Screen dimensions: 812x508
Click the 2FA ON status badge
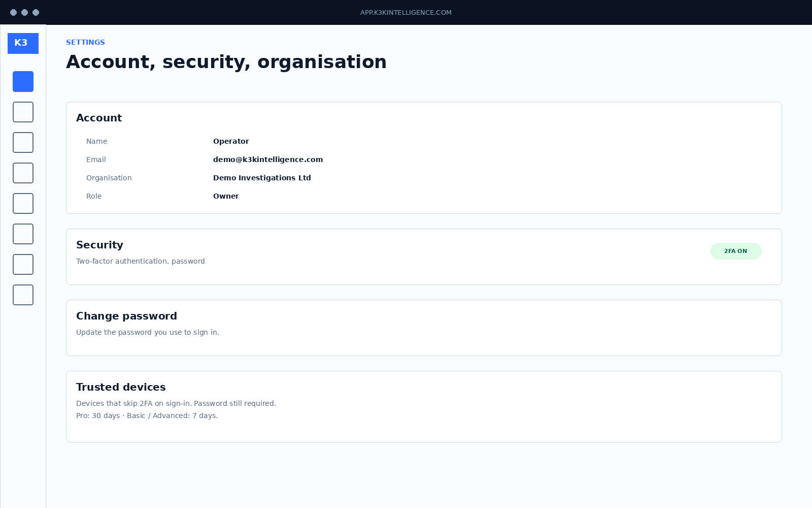(x=736, y=251)
